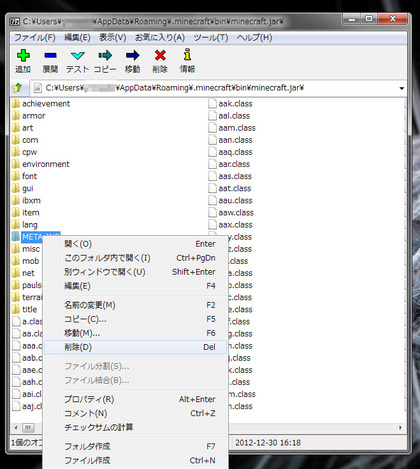This screenshot has height=469, width=420.
Task: Select the environment folder
Action: click(41, 164)
